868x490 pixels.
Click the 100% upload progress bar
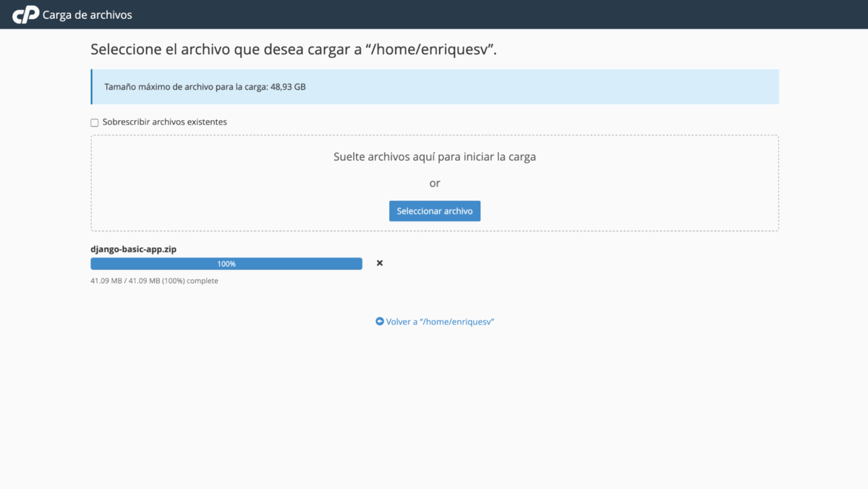click(x=226, y=264)
